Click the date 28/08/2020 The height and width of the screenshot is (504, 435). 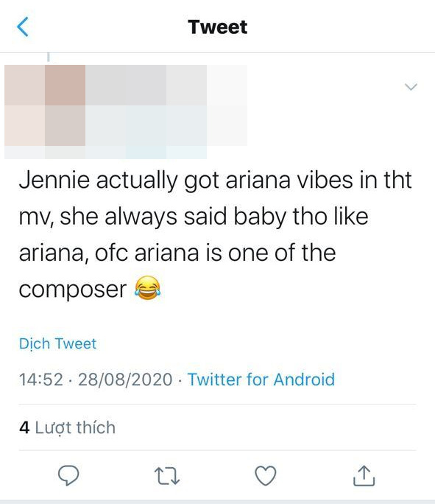125,379
